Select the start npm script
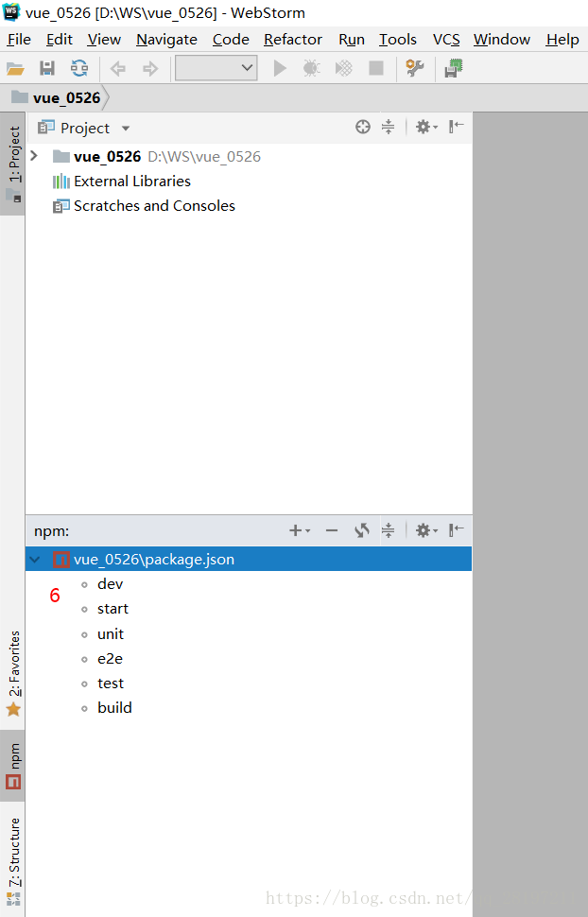 112,609
